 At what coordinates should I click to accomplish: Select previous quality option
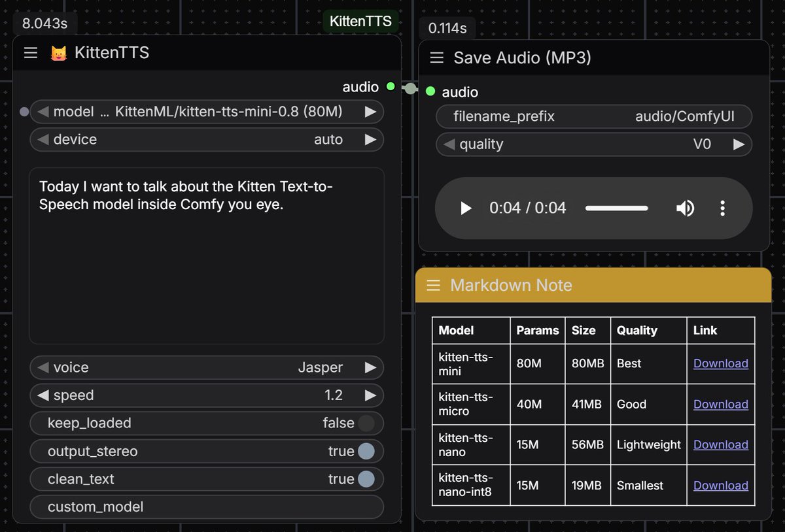pos(449,144)
